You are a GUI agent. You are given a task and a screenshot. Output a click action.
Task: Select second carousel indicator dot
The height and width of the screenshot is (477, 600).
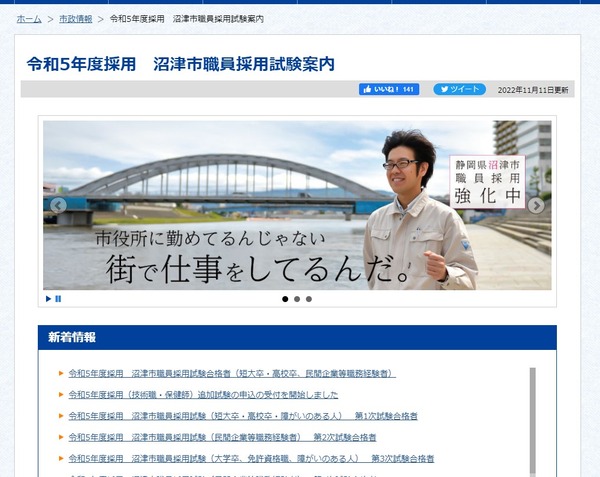pyautogui.click(x=297, y=299)
